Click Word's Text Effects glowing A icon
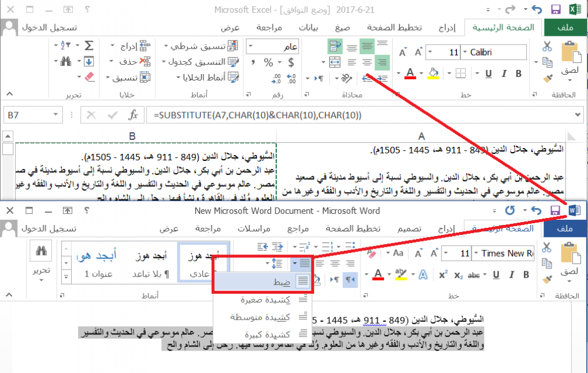The height and width of the screenshot is (373, 588). point(423,274)
